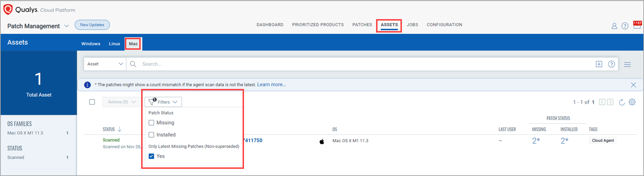Open the notifications icon showing 1157
This screenshot has width=644, height=176.
pos(637,25)
